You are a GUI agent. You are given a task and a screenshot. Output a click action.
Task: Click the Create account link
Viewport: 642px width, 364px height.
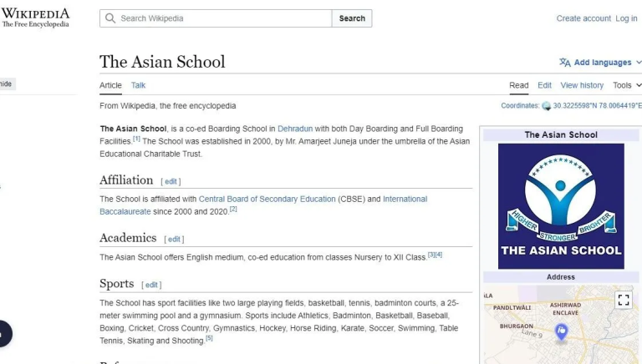click(583, 18)
